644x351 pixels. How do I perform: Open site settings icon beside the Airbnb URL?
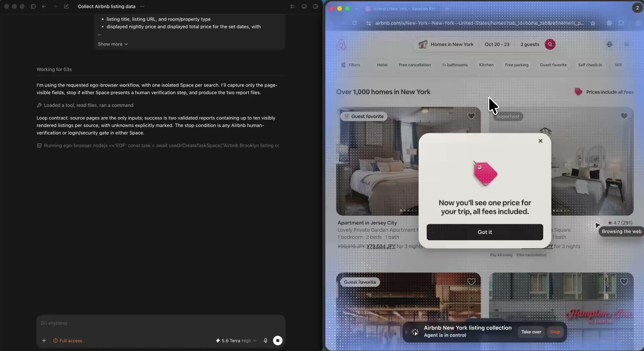coord(368,23)
